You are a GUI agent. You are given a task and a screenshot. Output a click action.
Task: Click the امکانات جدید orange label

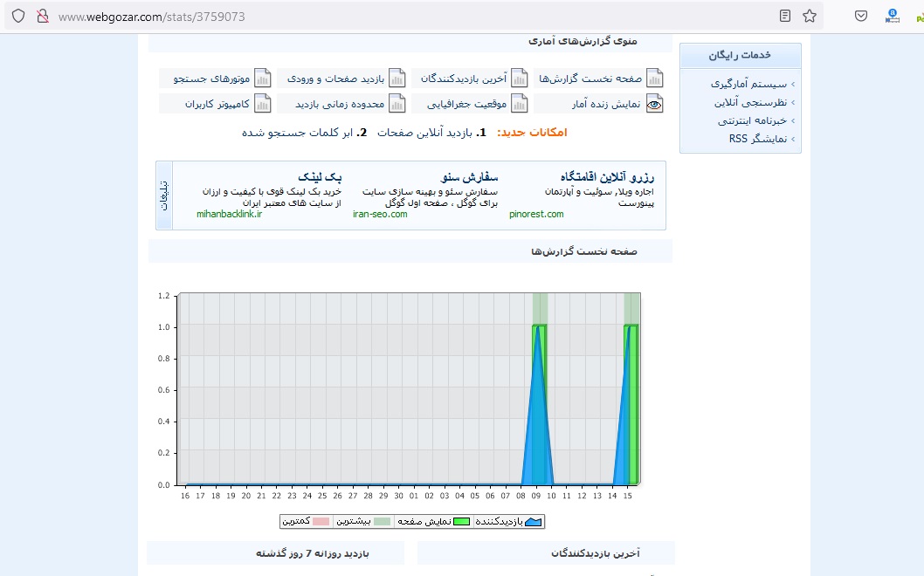(532, 133)
